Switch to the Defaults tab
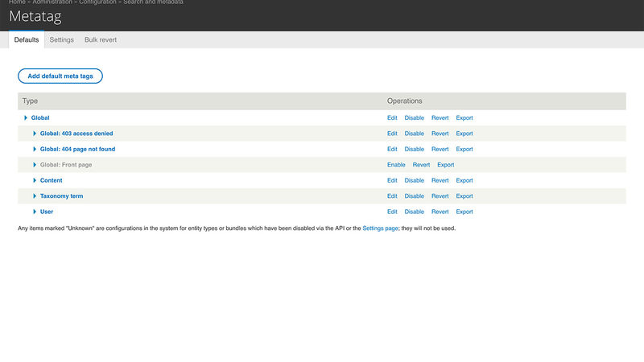644x362 pixels. click(x=27, y=39)
